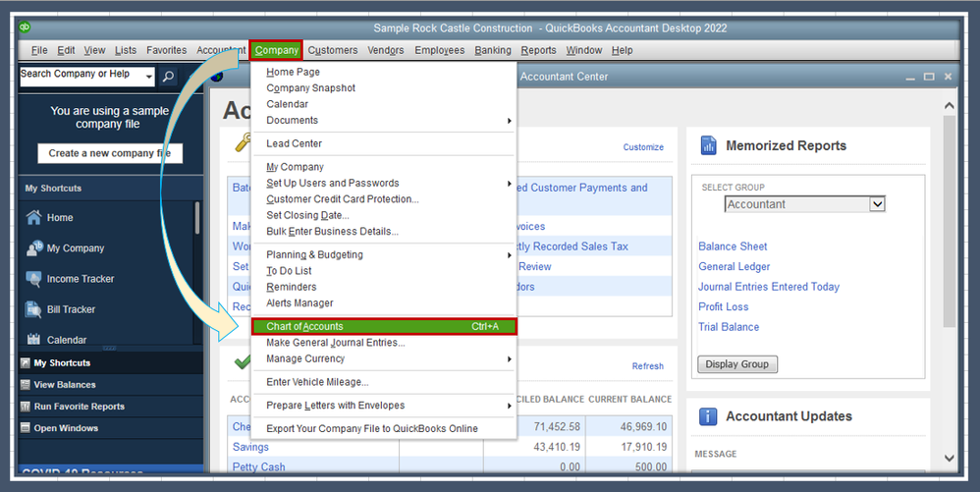Click the 46,969.10 current balance cell
The image size is (980, 492).
point(629,426)
